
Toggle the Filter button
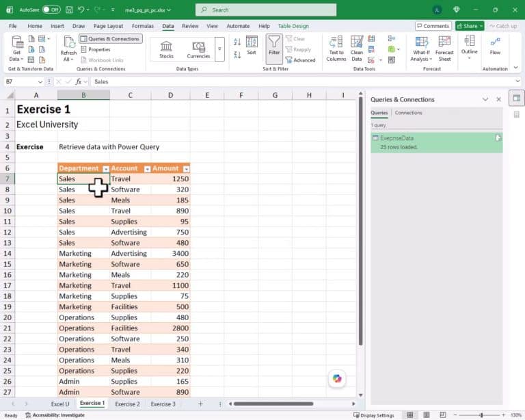pos(274,49)
